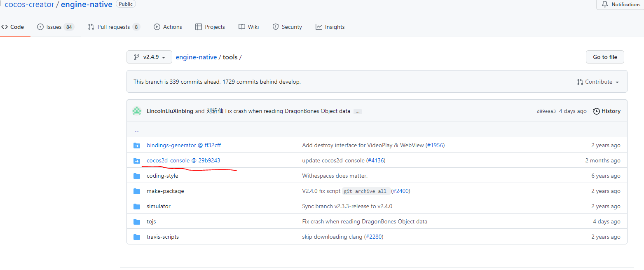Click the cocos2d-console submodule folder icon
This screenshot has height=270, width=644.
tap(137, 160)
